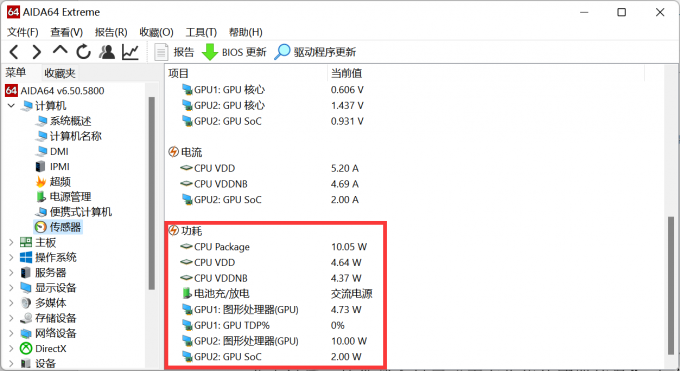Click the 显示设备 monitor icon
Viewport: 680px width, 371px height.
26,288
